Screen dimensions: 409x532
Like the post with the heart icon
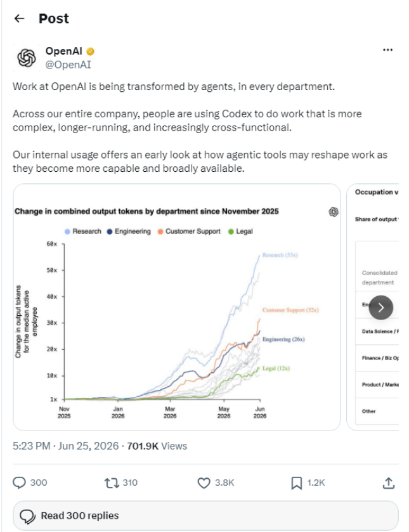pos(204,483)
